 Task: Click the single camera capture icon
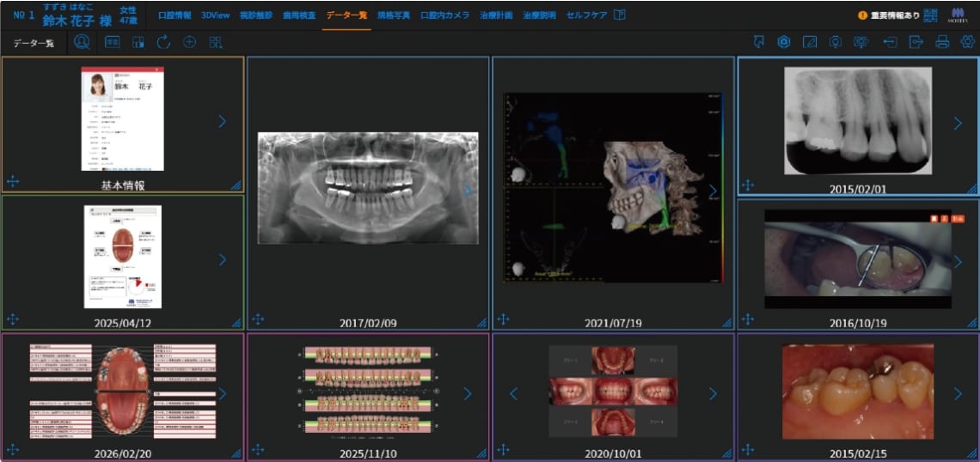(835, 42)
